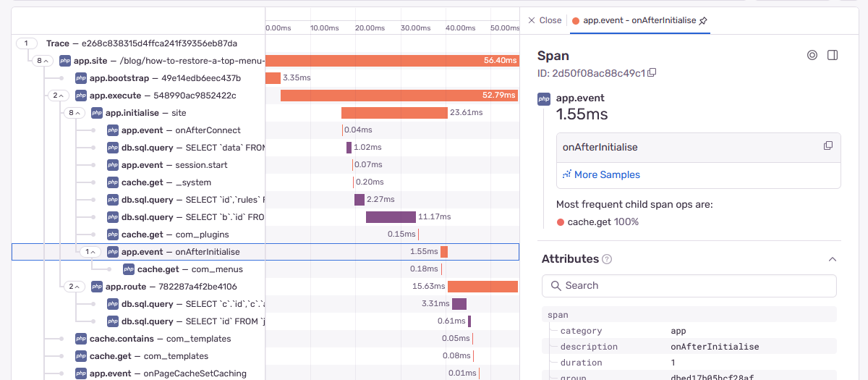Click the php icon beside cache.get com_plugins
The height and width of the screenshot is (380, 868).
(x=113, y=235)
